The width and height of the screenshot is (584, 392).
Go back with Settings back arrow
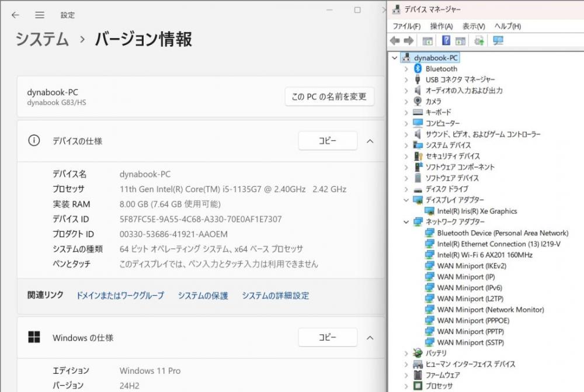(x=15, y=15)
